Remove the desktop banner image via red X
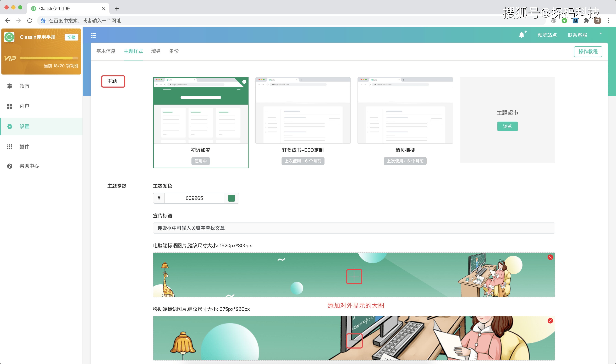 point(551,257)
